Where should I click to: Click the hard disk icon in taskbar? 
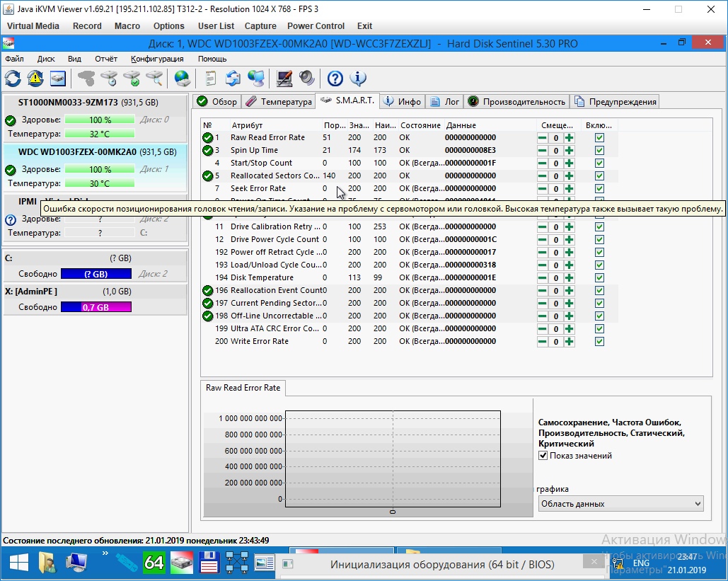[182, 563]
